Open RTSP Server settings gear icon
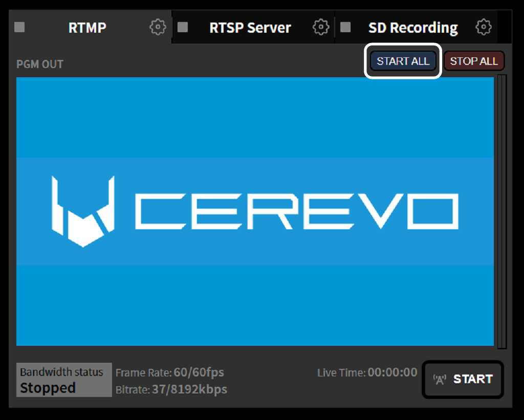Viewport: 524px width, 420px height. [x=320, y=27]
